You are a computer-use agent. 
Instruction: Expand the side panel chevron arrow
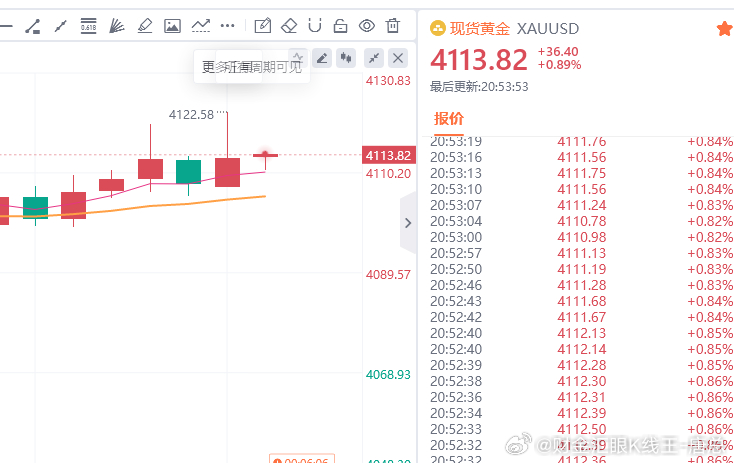pos(408,223)
